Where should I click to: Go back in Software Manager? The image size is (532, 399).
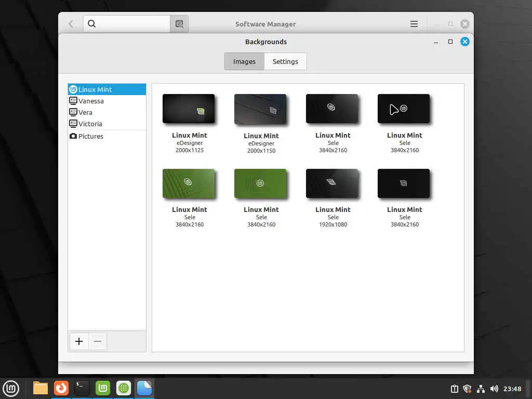(x=71, y=24)
